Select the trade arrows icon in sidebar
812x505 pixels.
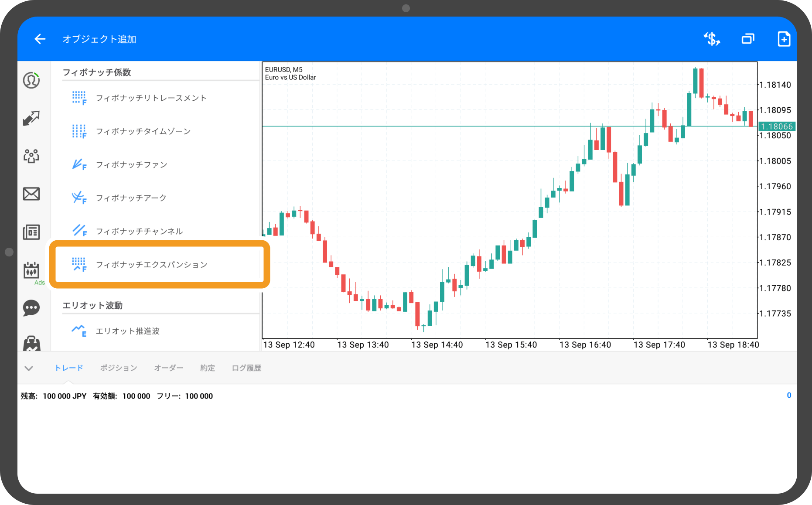31,118
